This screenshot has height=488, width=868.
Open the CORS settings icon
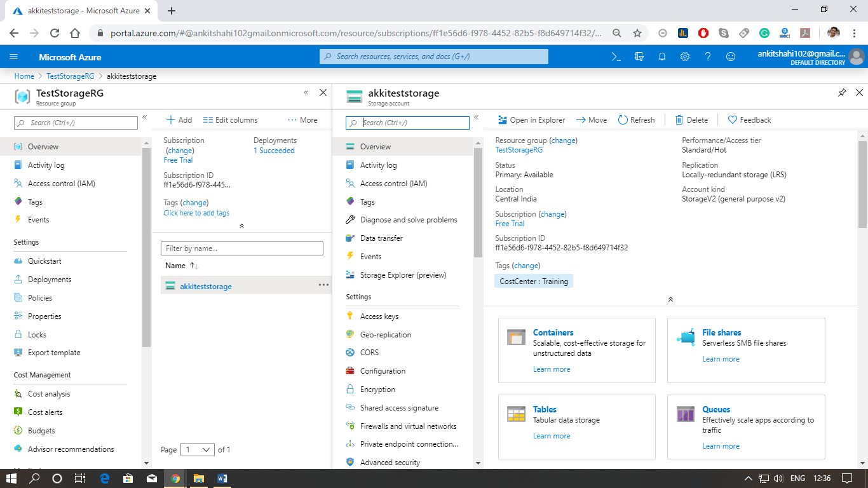pyautogui.click(x=349, y=352)
